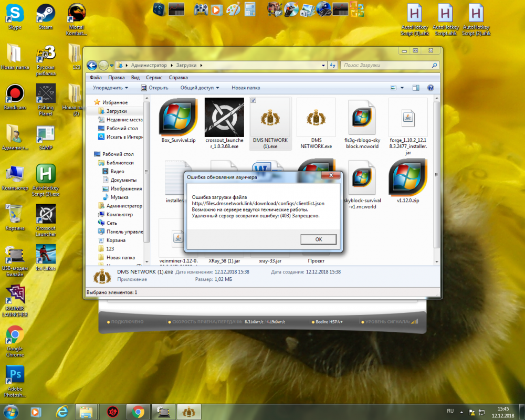Expand the Упорядочить dropdown

coord(110,88)
